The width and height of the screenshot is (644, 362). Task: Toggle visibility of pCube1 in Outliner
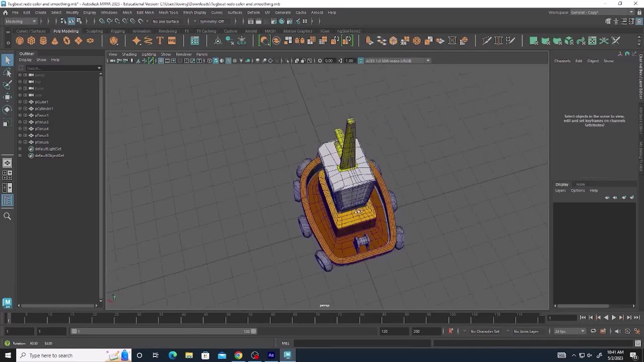(x=20, y=102)
